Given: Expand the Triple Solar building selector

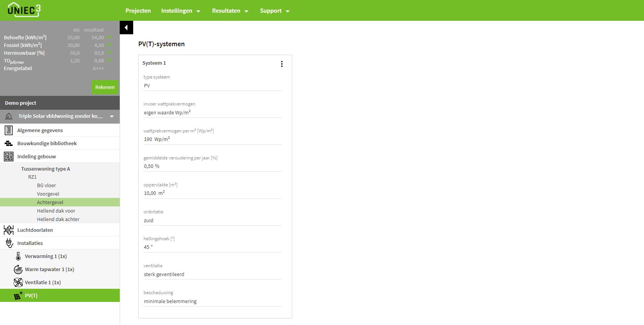Looking at the screenshot, I should [x=112, y=116].
